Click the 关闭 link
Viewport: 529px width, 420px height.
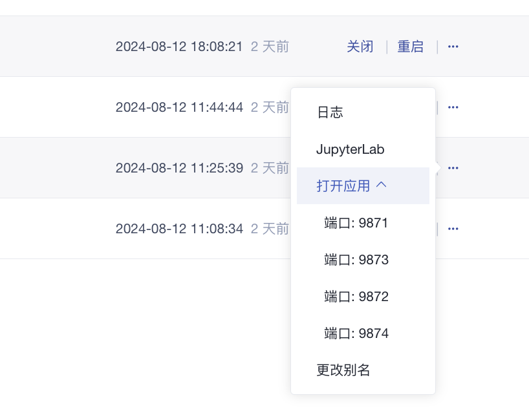(x=360, y=47)
